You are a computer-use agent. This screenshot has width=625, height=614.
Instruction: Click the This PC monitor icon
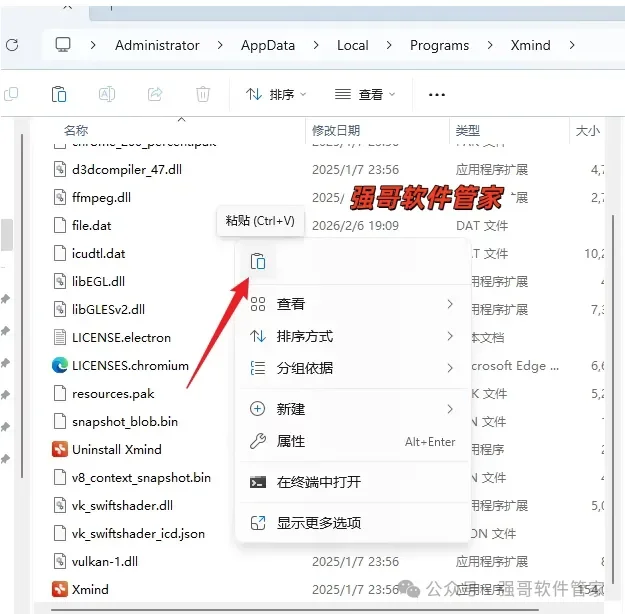pyautogui.click(x=63, y=45)
